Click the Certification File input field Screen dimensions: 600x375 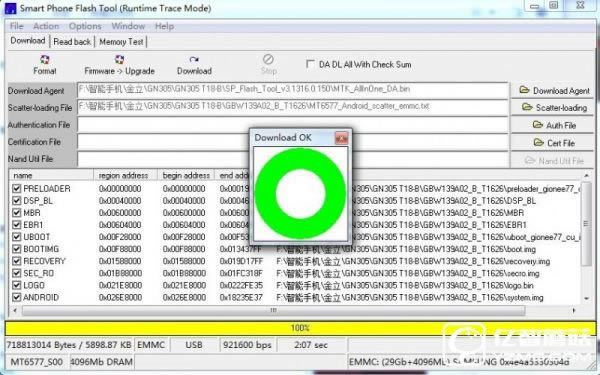click(293, 142)
